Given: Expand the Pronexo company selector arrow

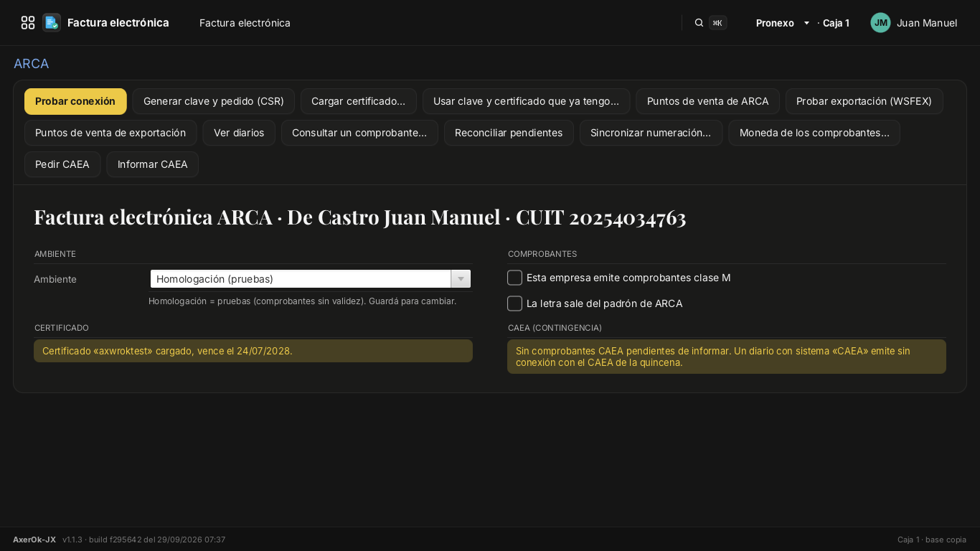Looking at the screenshot, I should point(806,23).
